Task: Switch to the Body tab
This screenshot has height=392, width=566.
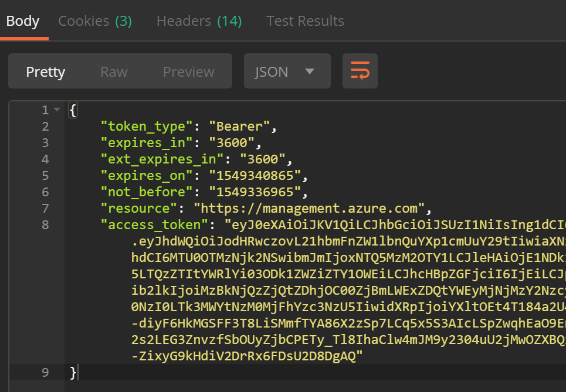Action: pos(23,21)
